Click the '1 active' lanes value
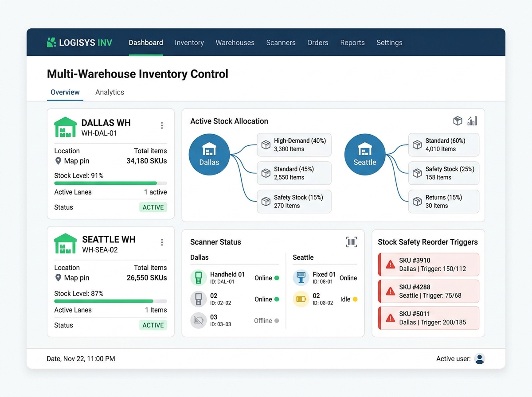 pyautogui.click(x=156, y=192)
